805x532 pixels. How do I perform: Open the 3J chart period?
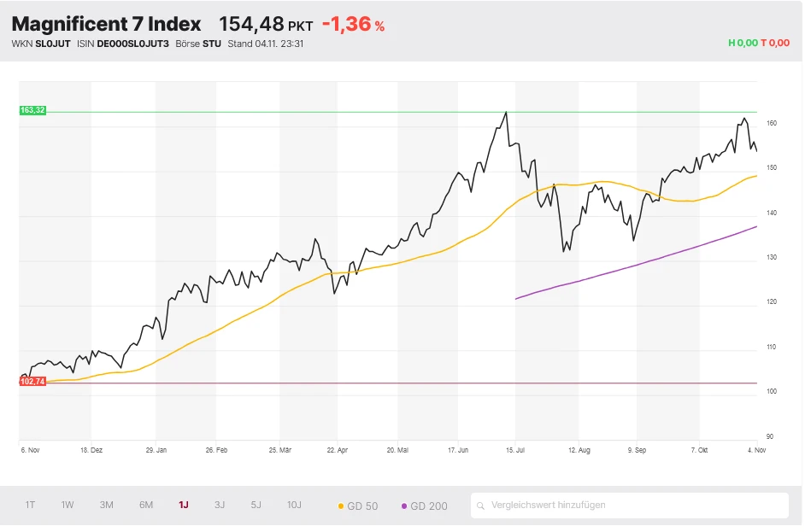pos(218,506)
